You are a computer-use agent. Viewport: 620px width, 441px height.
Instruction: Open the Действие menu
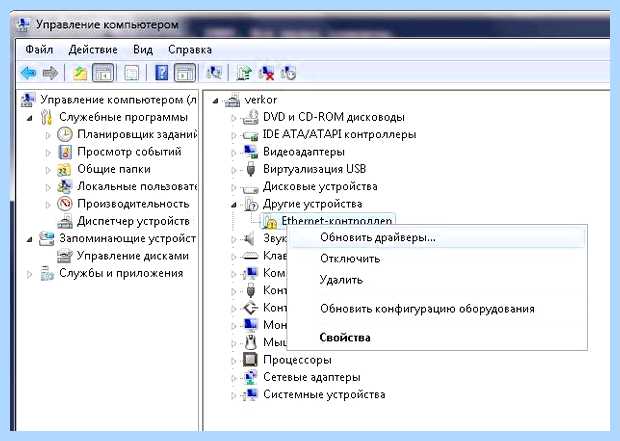tap(93, 50)
